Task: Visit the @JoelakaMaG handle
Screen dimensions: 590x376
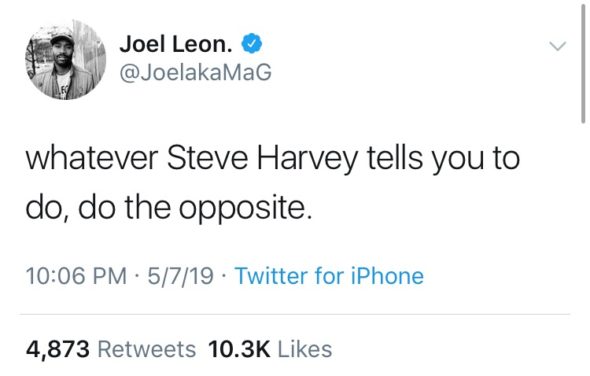Action: 195,72
